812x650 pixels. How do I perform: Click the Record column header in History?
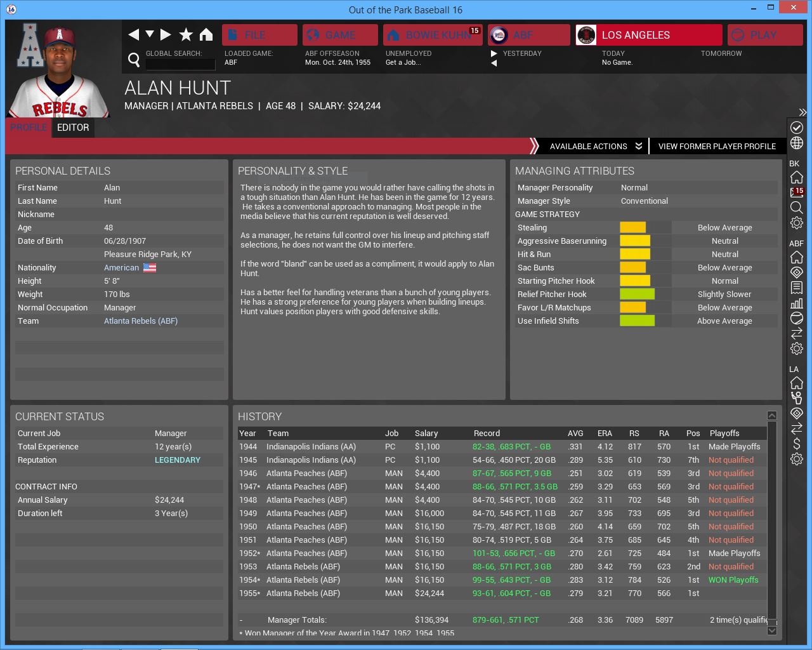pyautogui.click(x=487, y=434)
